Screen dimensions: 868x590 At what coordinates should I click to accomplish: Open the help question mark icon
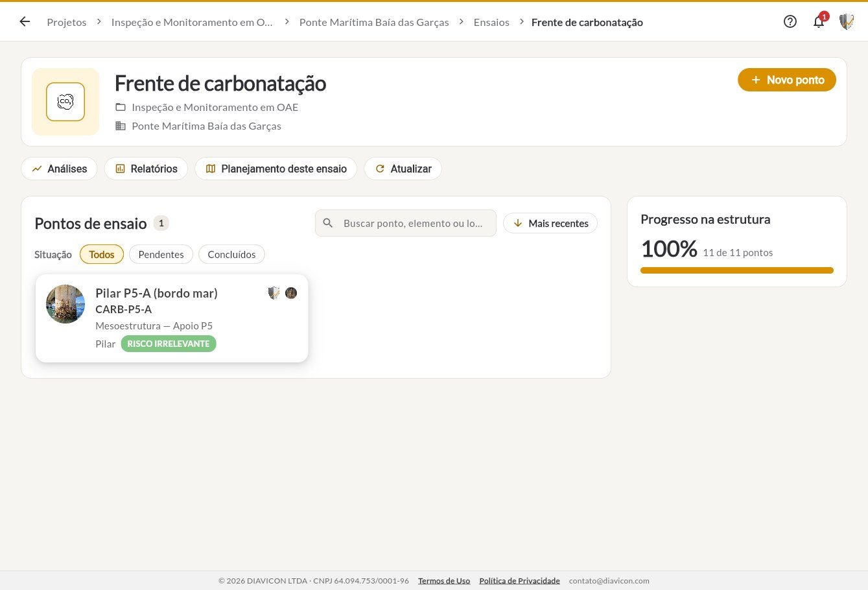[790, 21]
